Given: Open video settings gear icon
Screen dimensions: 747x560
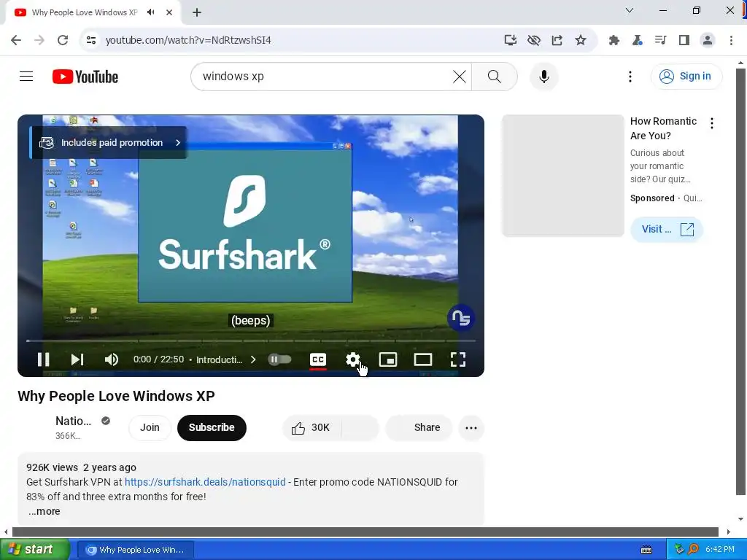Looking at the screenshot, I should (352, 359).
